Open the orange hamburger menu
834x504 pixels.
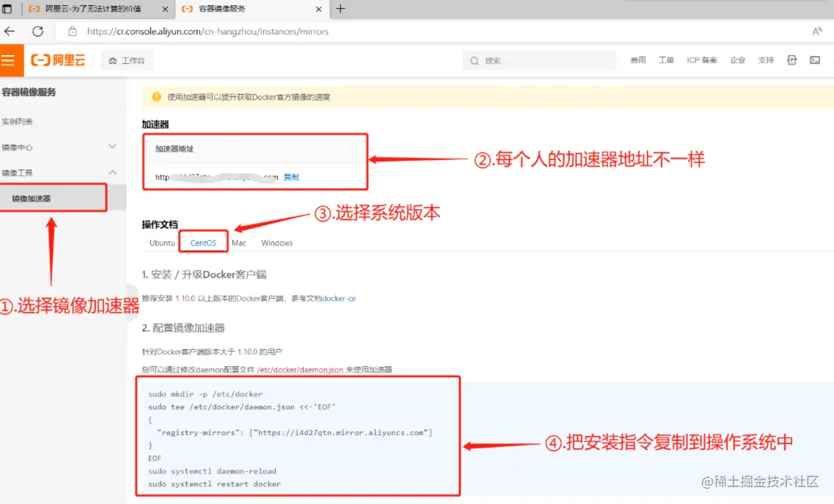click(10, 60)
